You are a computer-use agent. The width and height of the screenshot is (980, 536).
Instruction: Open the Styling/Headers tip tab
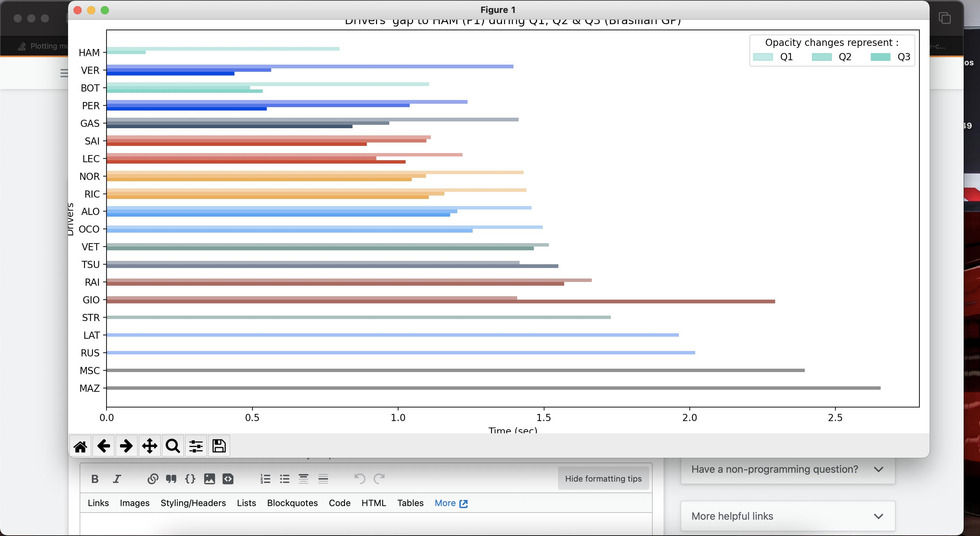tap(193, 503)
